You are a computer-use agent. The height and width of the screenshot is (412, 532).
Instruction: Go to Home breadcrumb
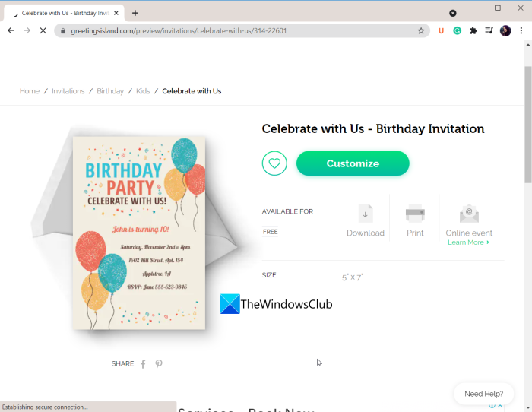click(x=30, y=91)
